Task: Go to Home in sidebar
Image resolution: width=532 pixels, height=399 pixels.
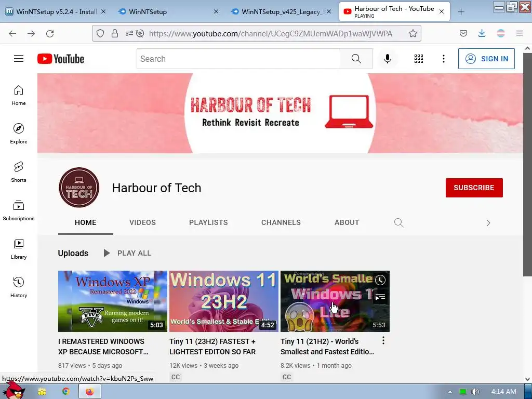Action: tap(19, 96)
